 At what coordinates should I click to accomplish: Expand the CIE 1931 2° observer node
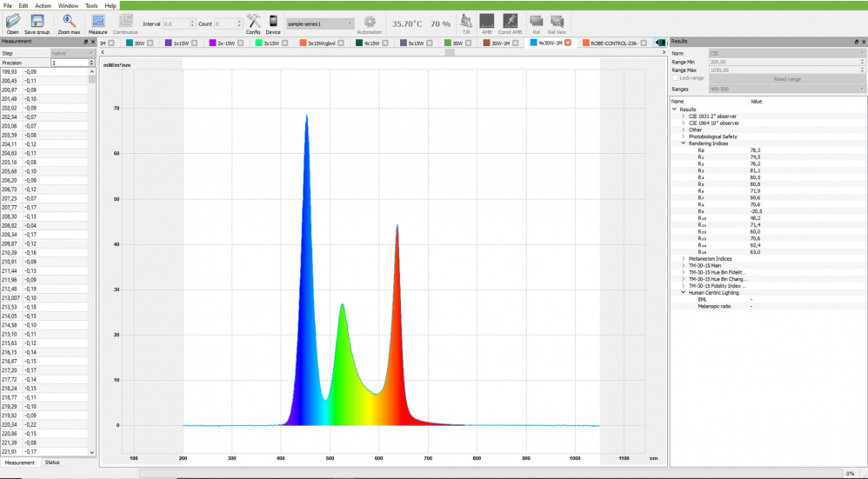pos(683,116)
